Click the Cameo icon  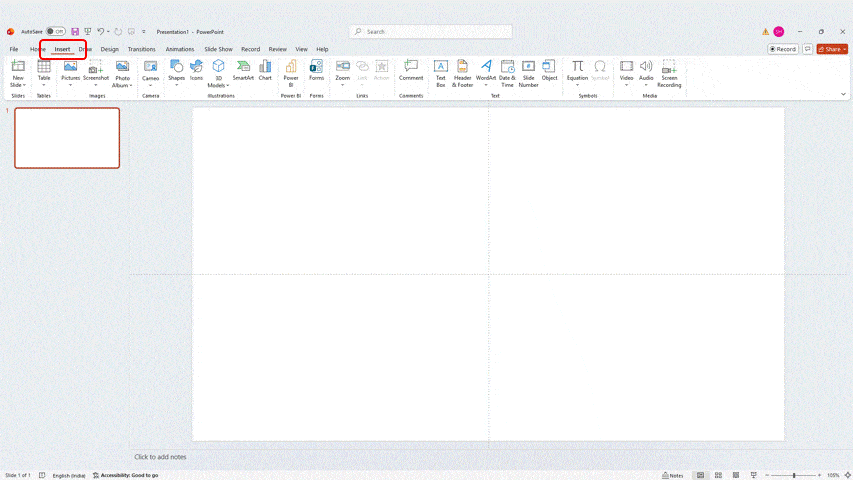tap(150, 69)
